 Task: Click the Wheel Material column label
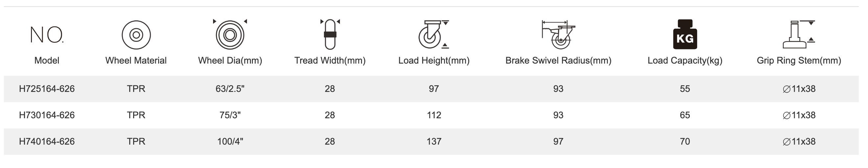coord(136,60)
